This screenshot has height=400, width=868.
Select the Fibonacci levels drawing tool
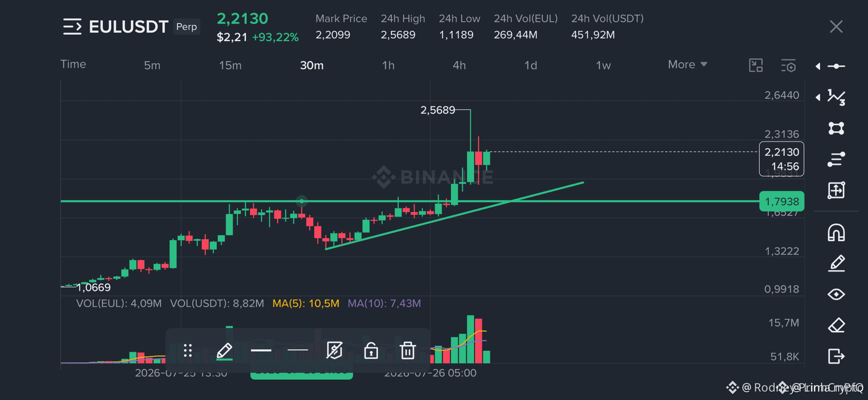click(837, 159)
